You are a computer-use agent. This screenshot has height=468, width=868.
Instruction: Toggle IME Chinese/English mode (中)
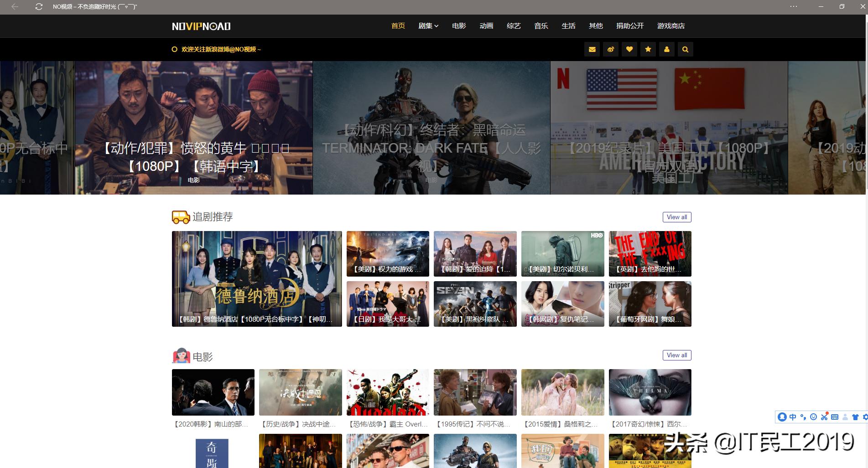(793, 417)
